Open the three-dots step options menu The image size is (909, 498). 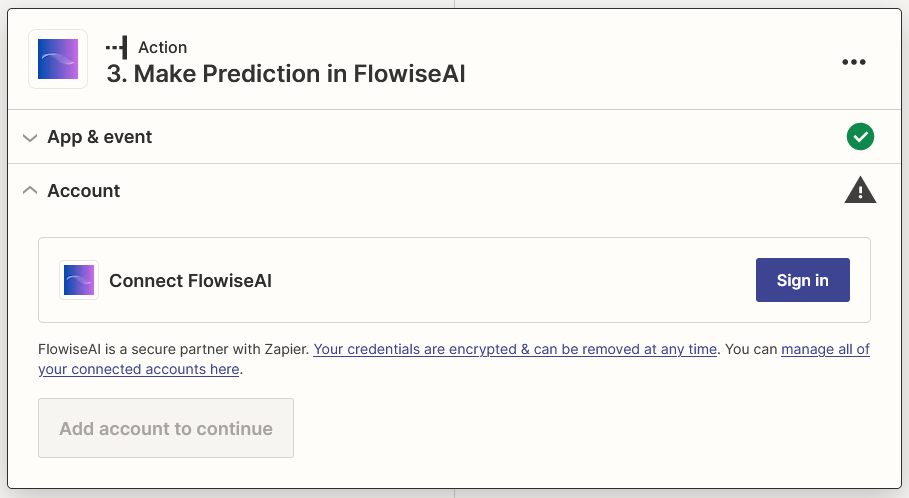point(853,62)
